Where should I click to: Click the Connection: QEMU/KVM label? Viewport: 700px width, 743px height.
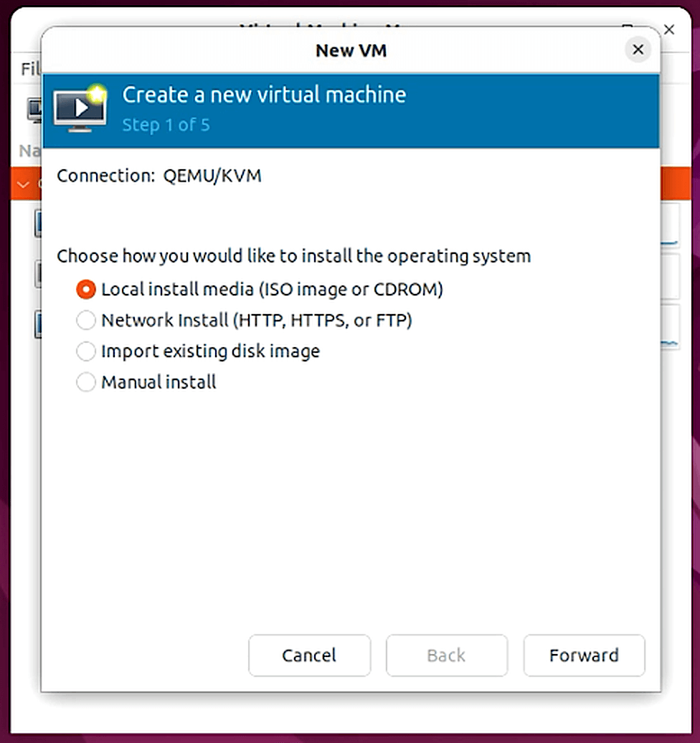point(159,176)
